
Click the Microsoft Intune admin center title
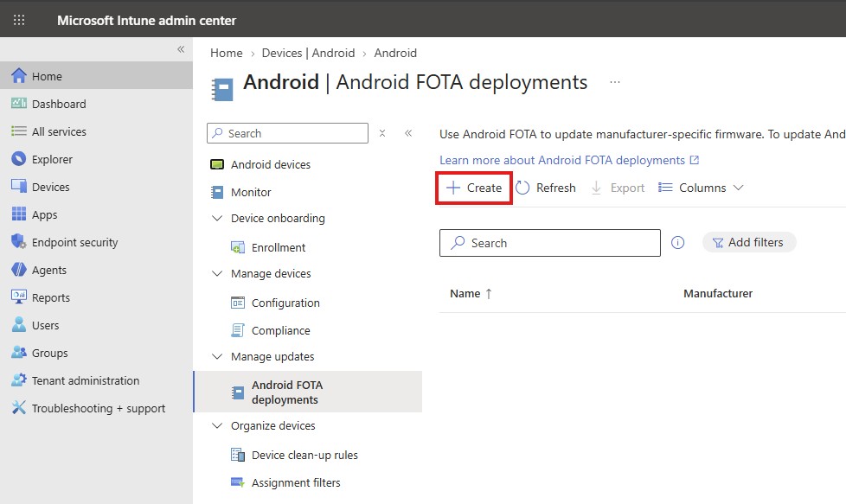pos(147,21)
